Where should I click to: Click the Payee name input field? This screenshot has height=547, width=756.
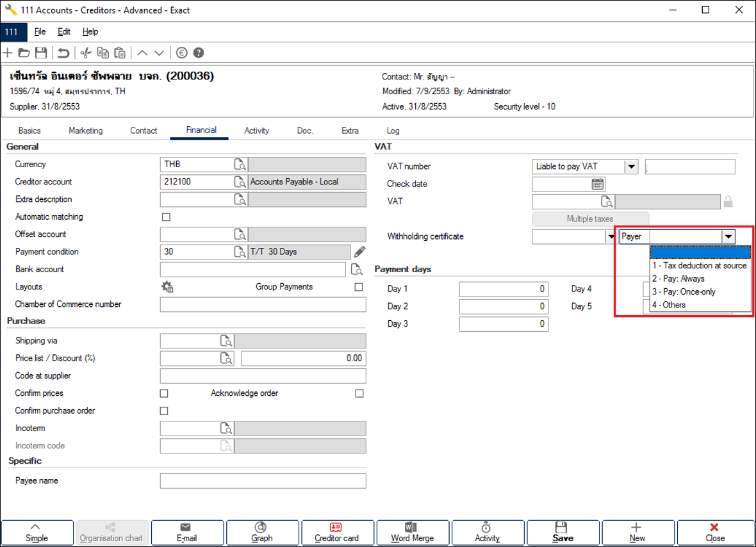click(263, 480)
